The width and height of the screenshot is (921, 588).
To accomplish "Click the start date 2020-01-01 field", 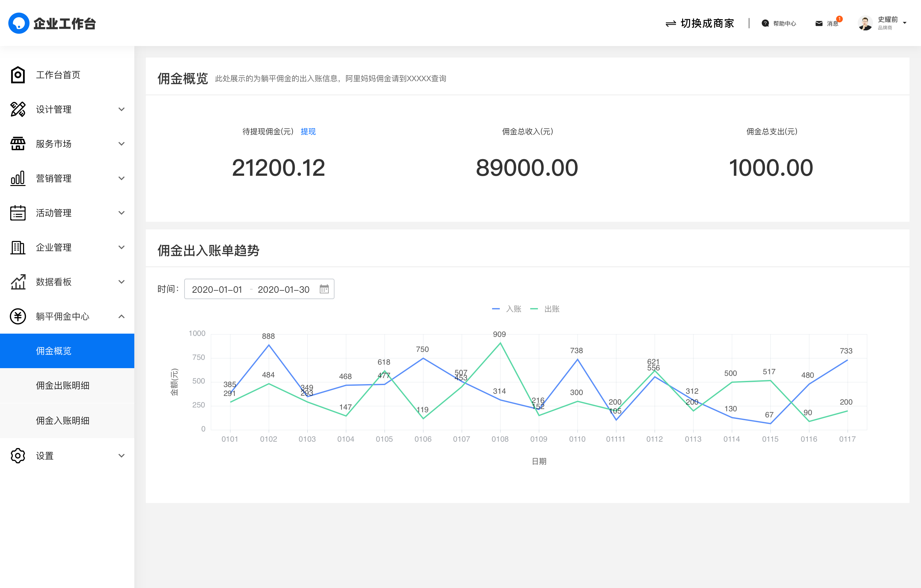I will click(217, 290).
